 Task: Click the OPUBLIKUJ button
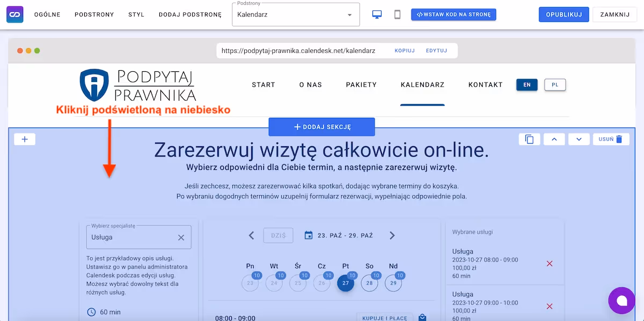coord(563,14)
